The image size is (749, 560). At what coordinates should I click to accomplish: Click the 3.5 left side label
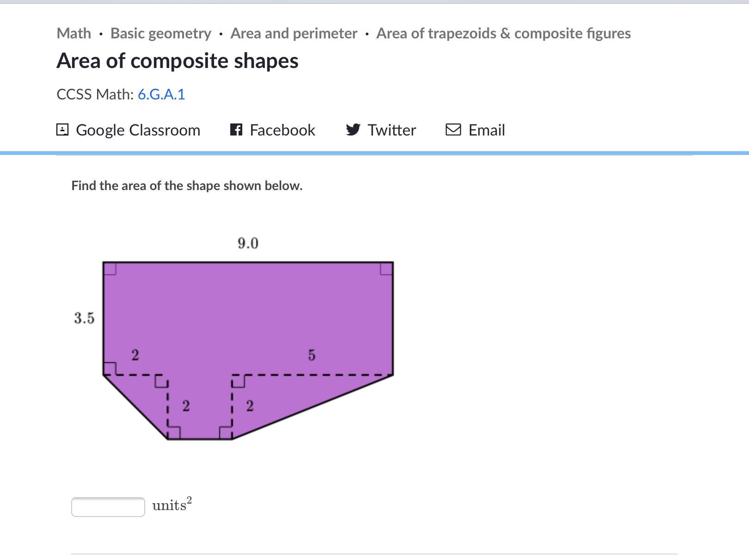[x=84, y=318]
